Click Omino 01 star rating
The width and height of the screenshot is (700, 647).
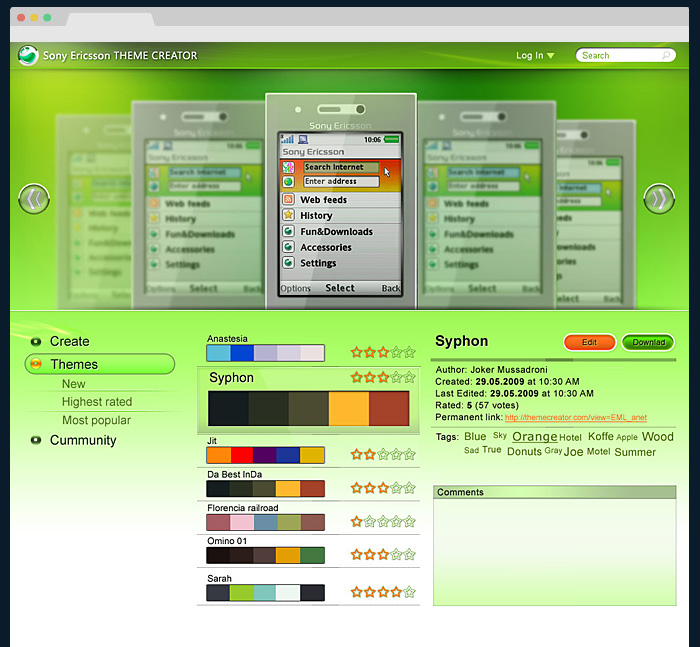pyautogui.click(x=383, y=555)
